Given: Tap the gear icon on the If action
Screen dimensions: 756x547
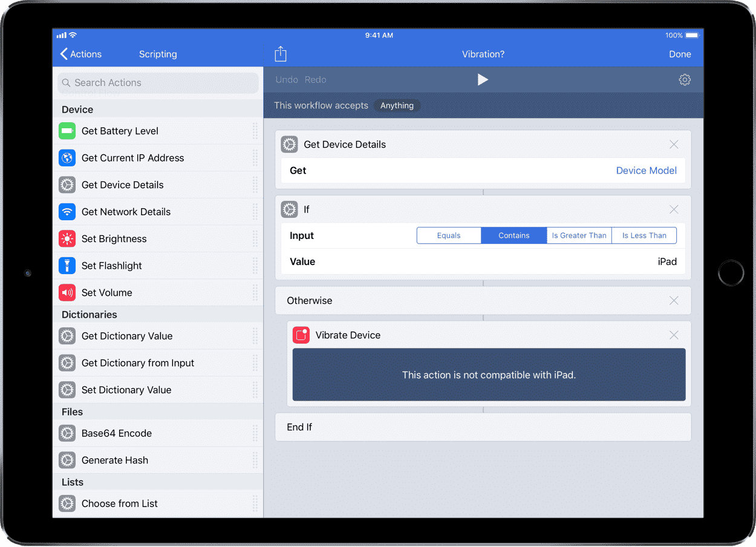Looking at the screenshot, I should 290,209.
